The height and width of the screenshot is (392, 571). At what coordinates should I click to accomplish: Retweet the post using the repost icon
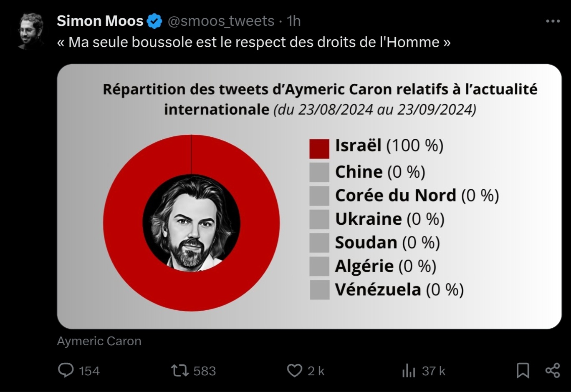click(180, 370)
